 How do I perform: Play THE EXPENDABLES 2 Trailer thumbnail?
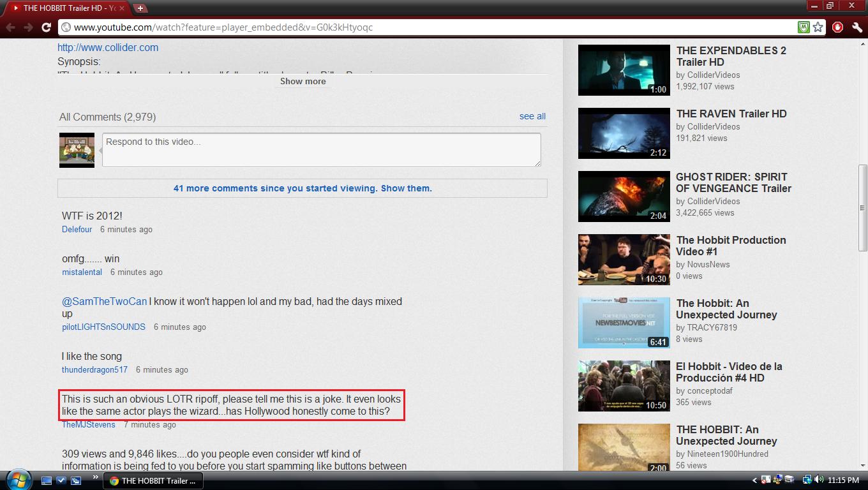624,70
